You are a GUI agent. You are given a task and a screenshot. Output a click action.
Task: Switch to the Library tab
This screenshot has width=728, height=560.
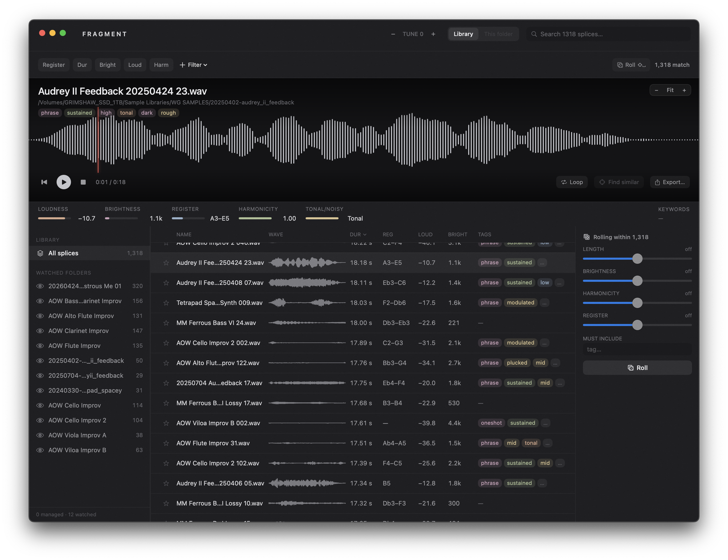[x=463, y=34]
